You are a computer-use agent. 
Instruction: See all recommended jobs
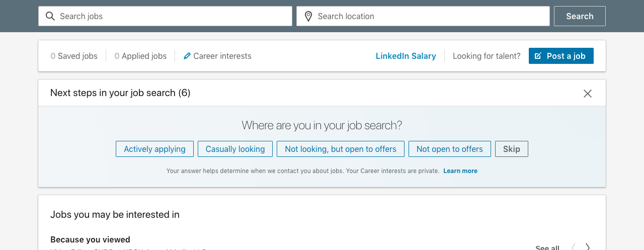pos(547,247)
